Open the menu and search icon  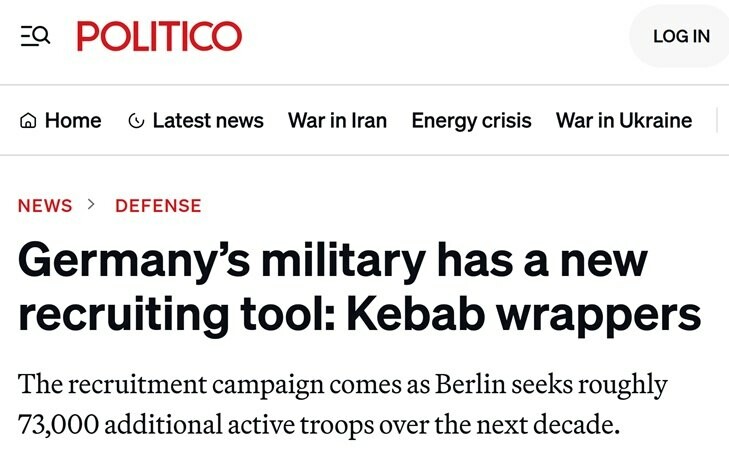(x=35, y=36)
